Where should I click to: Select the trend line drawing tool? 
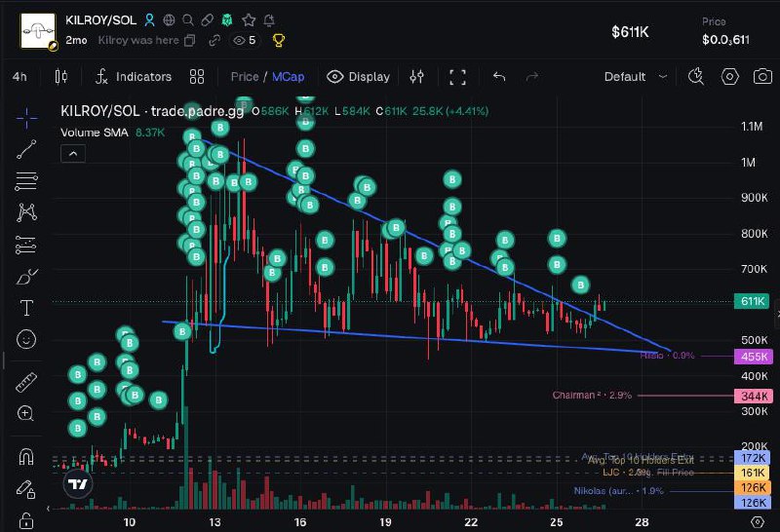[x=26, y=148]
